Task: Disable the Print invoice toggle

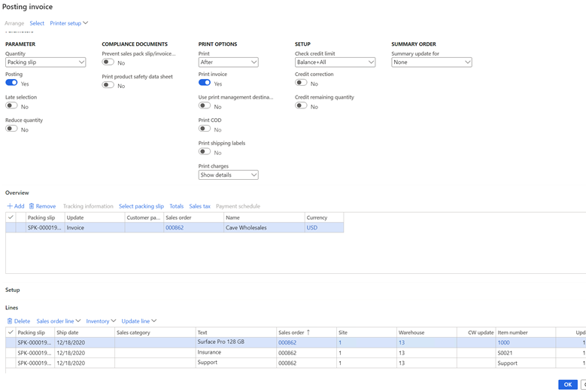Action: tap(205, 84)
